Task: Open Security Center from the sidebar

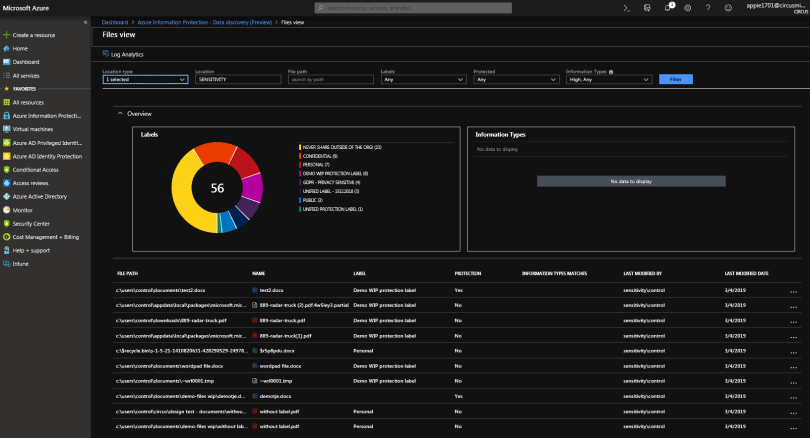Action: click(x=33, y=223)
